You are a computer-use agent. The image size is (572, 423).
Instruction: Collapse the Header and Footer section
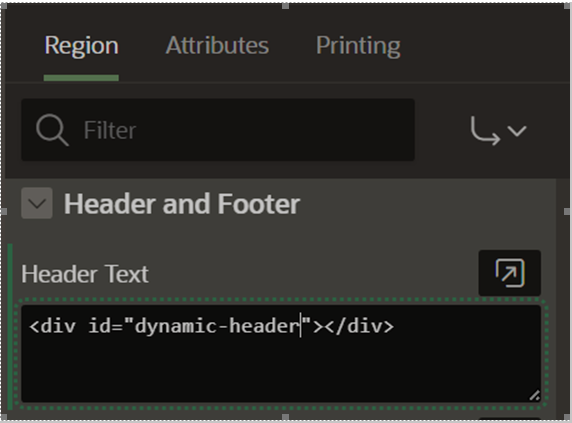click(37, 203)
